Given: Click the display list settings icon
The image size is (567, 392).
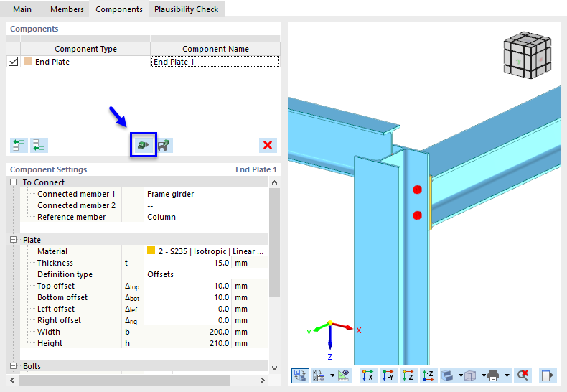Looking at the screenshot, I should [319, 375].
